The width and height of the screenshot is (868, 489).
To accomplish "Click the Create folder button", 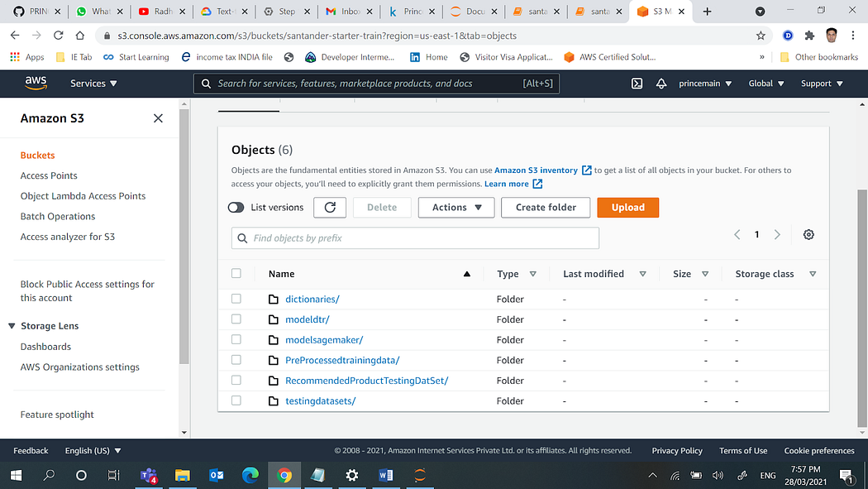I will [546, 207].
